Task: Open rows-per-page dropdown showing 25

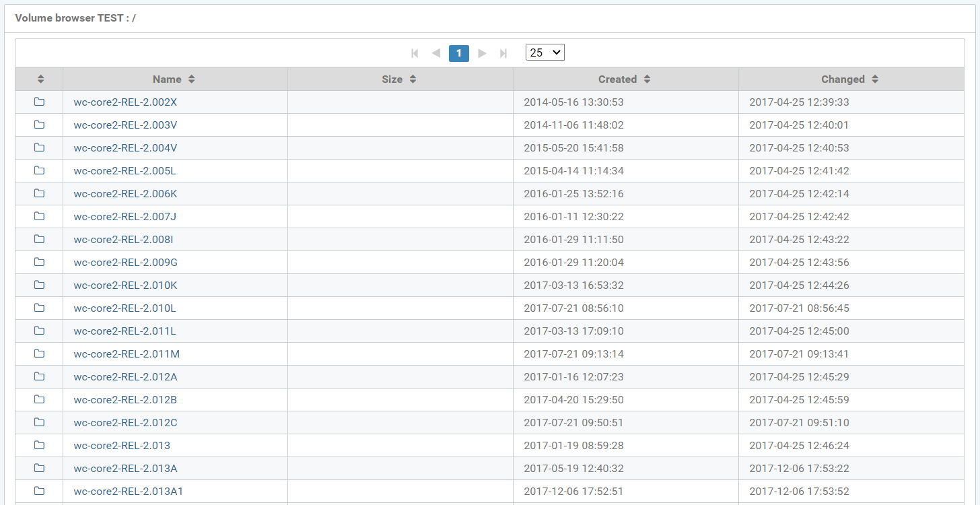Action: pos(545,53)
